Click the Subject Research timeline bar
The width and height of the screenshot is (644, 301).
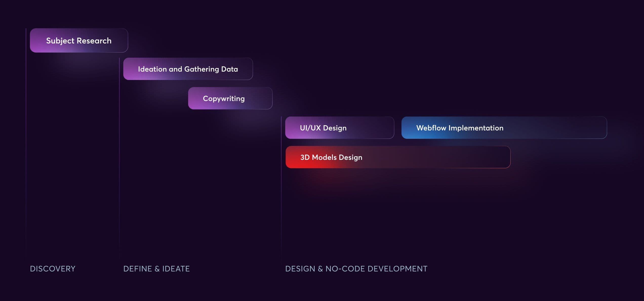click(x=79, y=40)
